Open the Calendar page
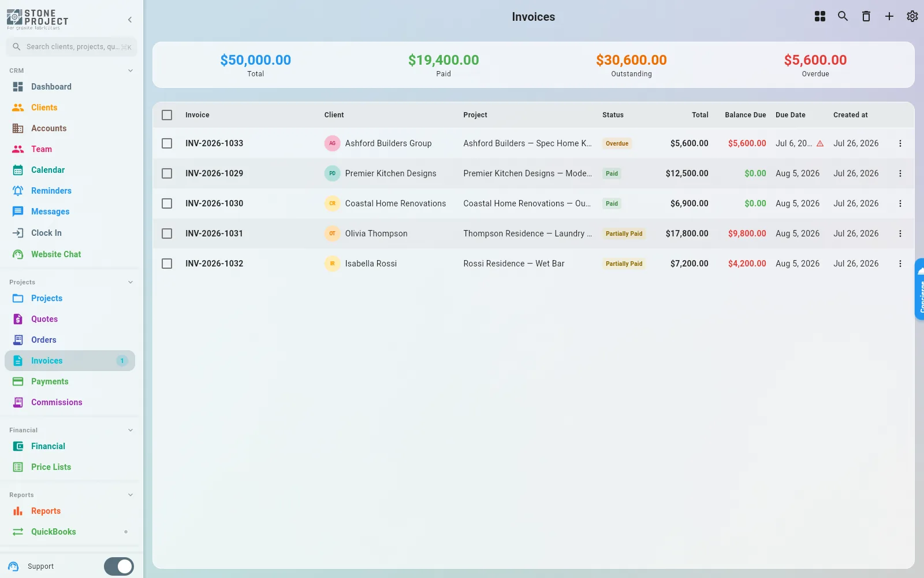 [x=70, y=170]
